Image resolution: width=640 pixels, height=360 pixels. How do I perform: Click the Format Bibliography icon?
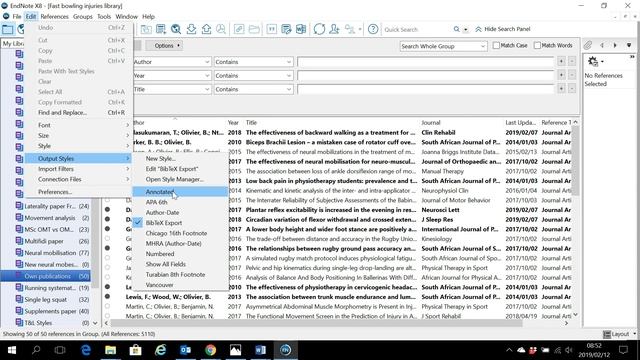click(286, 29)
